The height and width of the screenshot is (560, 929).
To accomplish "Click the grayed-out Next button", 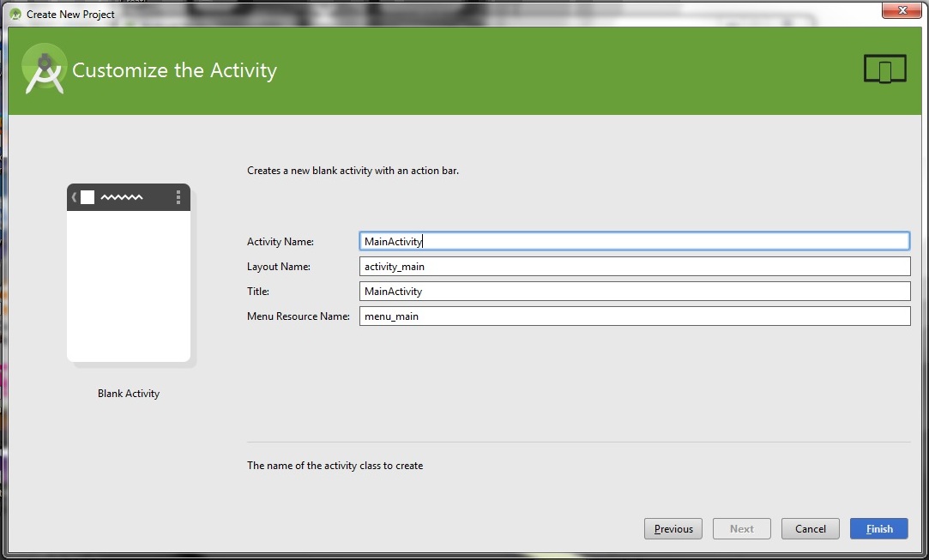I will click(x=741, y=528).
